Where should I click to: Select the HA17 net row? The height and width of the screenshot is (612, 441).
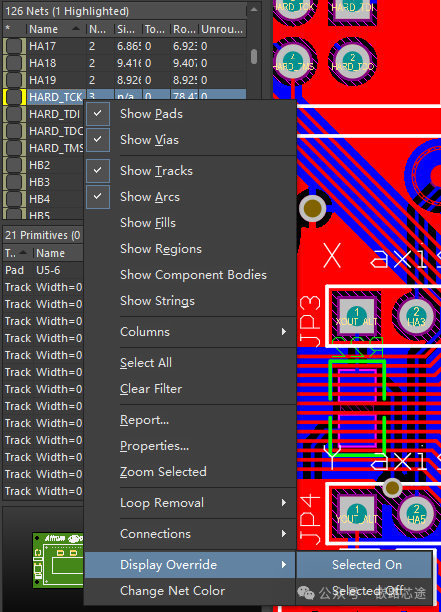coord(124,46)
